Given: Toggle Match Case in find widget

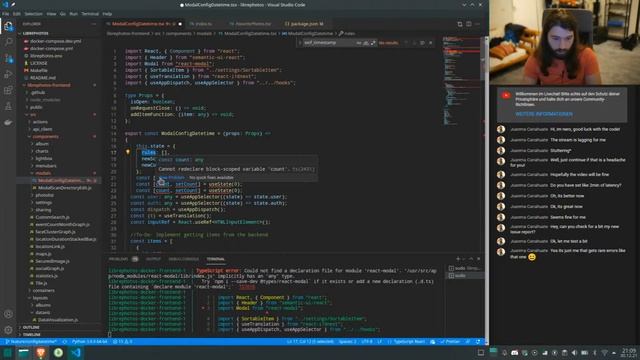Looking at the screenshot, I should [359, 43].
